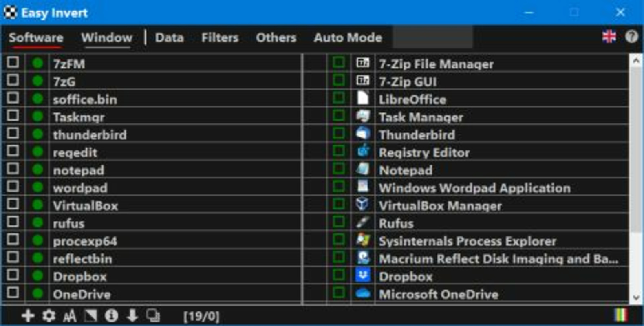The height and width of the screenshot is (326, 644).
Task: Click the Microsoft OneDrive cloud icon
Action: [x=363, y=293]
